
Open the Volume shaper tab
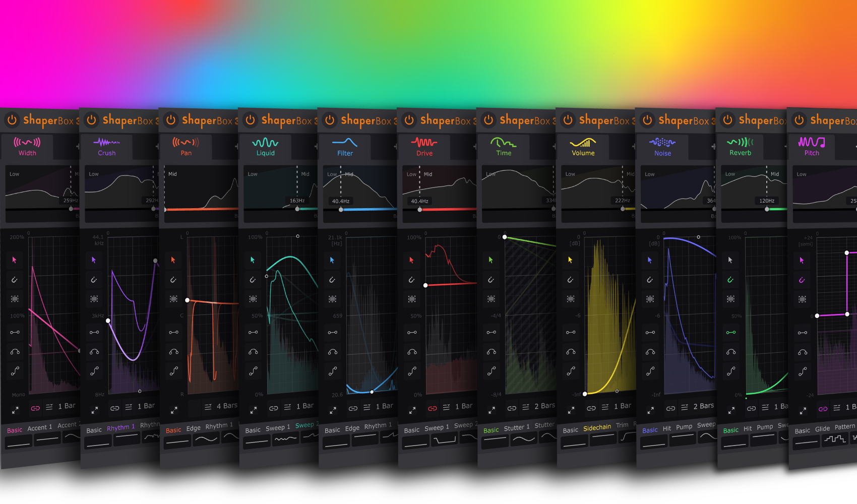coord(583,147)
